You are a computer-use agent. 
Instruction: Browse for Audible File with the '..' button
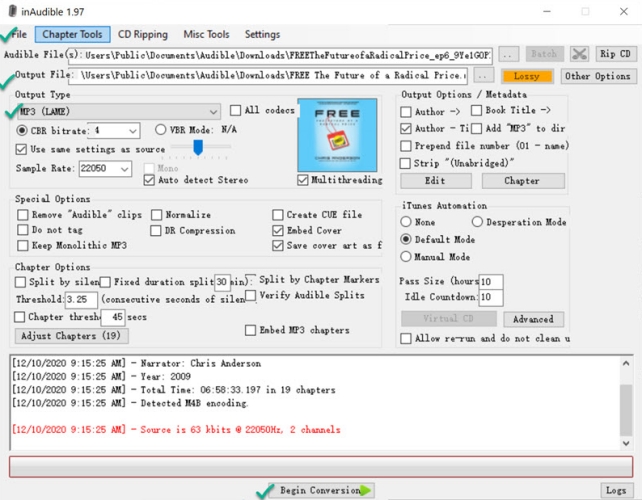[x=509, y=54]
